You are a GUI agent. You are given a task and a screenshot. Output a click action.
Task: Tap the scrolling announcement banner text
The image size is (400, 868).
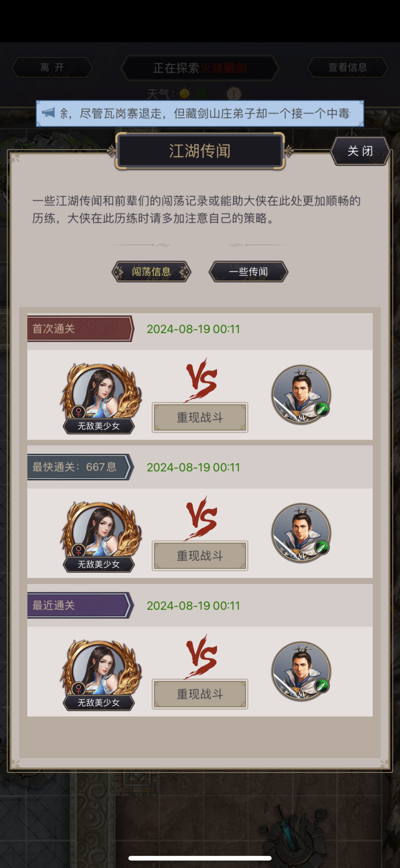205,113
